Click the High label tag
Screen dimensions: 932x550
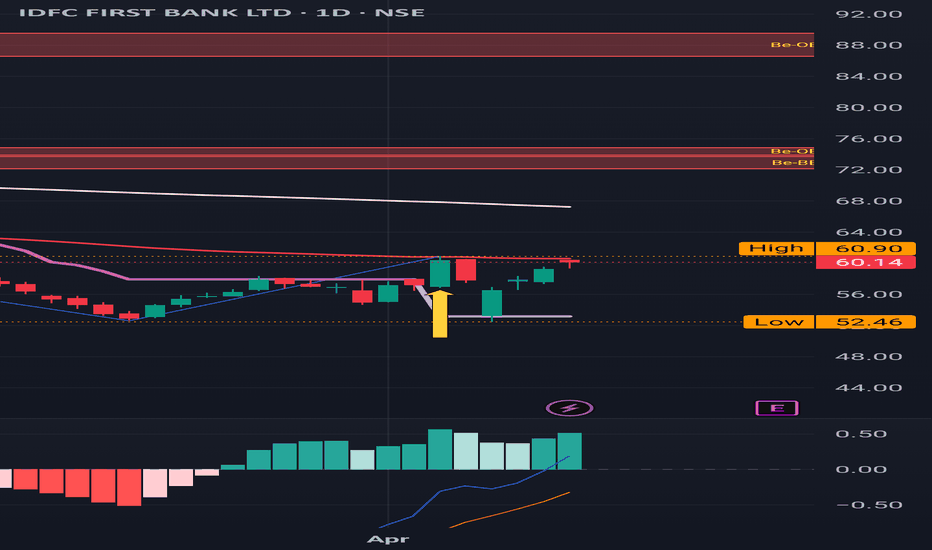[x=776, y=248]
